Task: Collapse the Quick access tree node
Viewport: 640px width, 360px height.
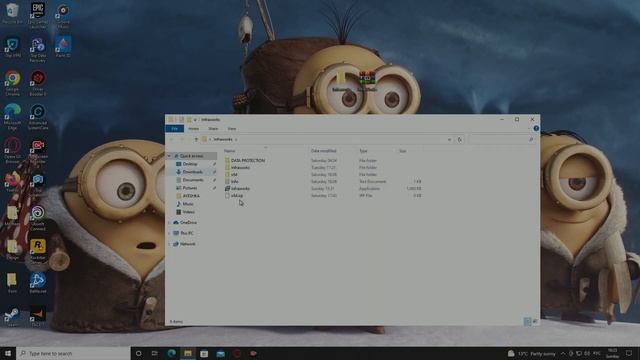Action: click(x=169, y=156)
